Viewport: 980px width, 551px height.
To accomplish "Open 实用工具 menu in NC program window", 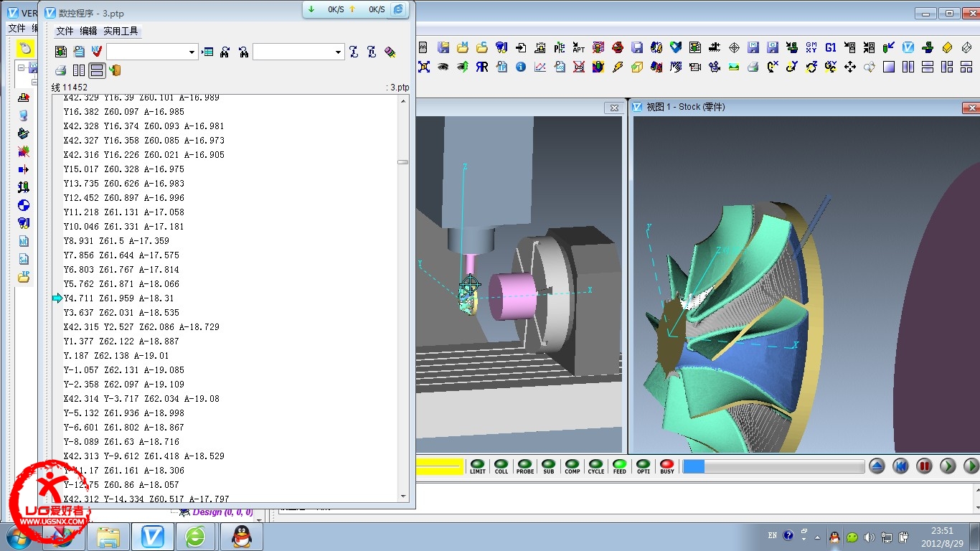I will tap(121, 31).
